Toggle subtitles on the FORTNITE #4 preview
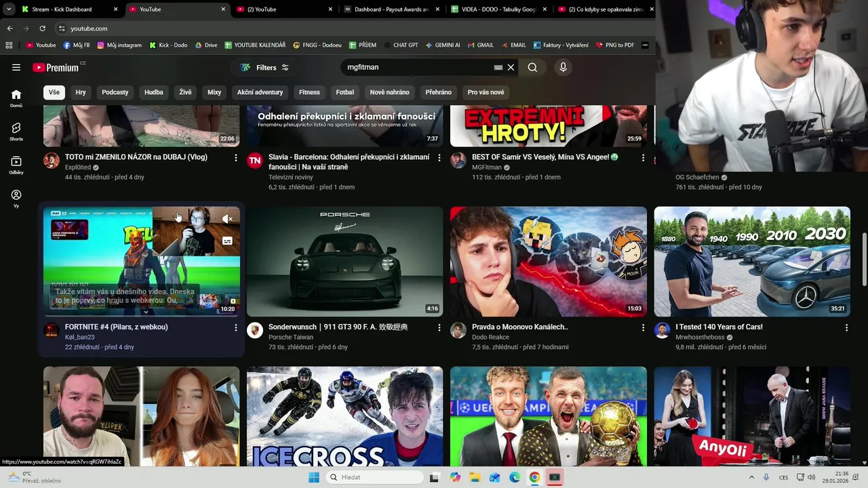This screenshot has height=488, width=868. pyautogui.click(x=228, y=241)
